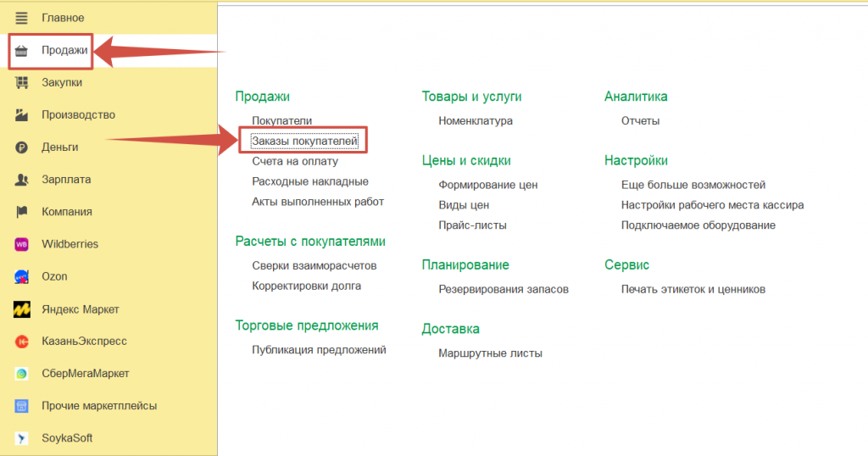Open Печать этикеток и ценников
Image resolution: width=868 pixels, height=456 pixels.
coord(693,289)
